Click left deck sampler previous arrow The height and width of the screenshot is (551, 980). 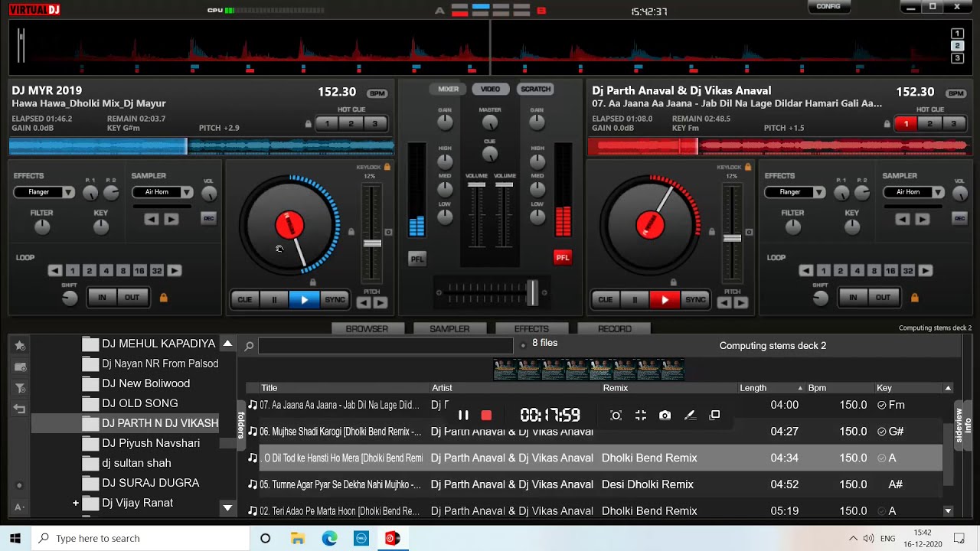click(x=152, y=219)
